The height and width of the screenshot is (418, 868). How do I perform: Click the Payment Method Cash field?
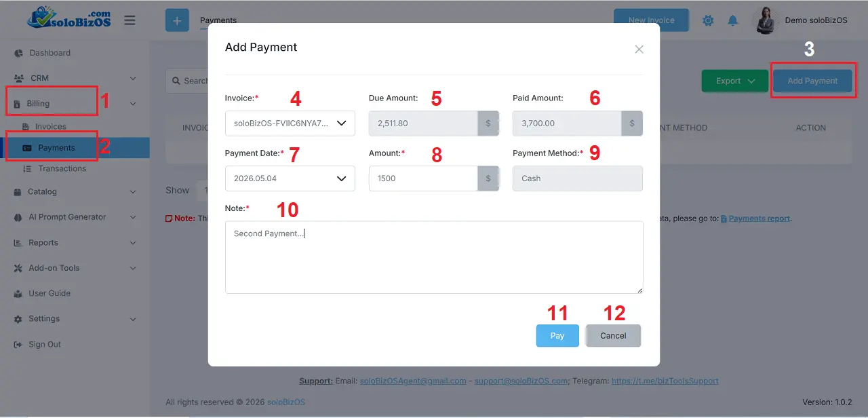(x=578, y=178)
